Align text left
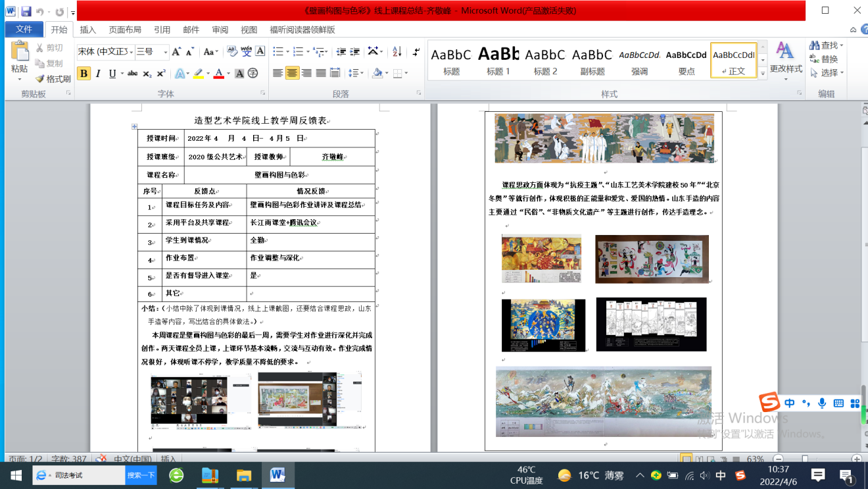The width and height of the screenshot is (868, 489). pyautogui.click(x=278, y=73)
